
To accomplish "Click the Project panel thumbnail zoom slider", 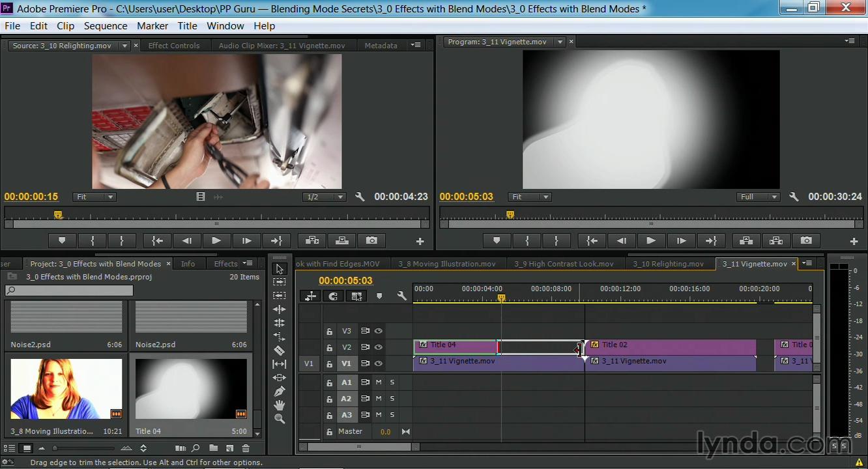I will click(55, 448).
